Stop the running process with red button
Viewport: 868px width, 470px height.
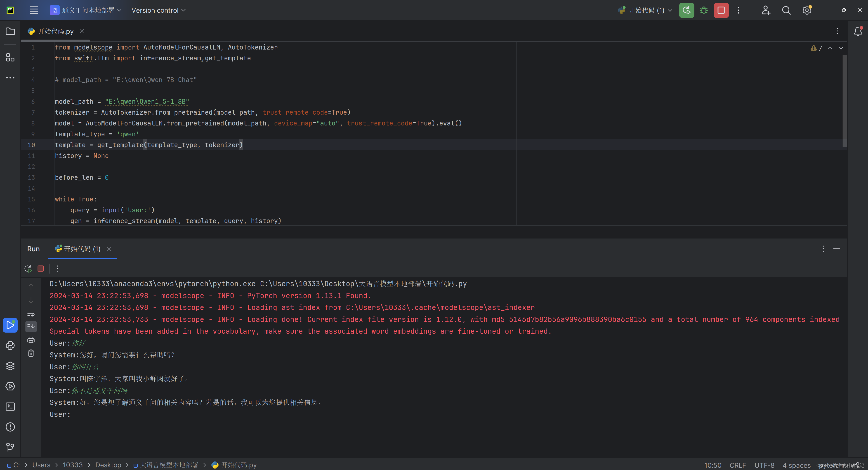[x=721, y=10]
